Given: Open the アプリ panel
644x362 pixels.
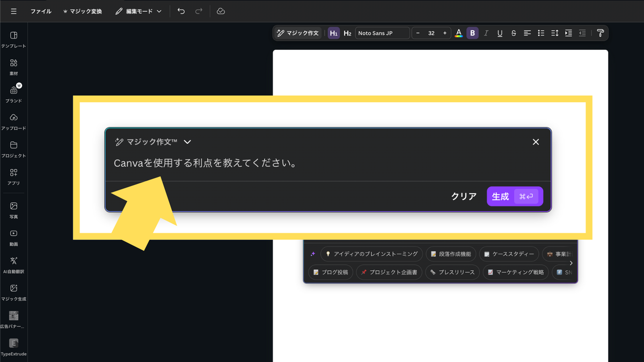Looking at the screenshot, I should 13,176.
